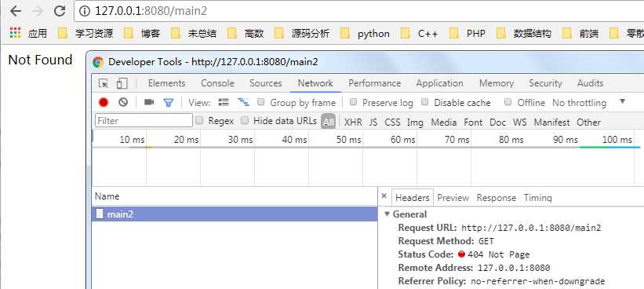Viewport: 644px width, 289px height.
Task: Filter requests by Doc
Action: pos(497,122)
